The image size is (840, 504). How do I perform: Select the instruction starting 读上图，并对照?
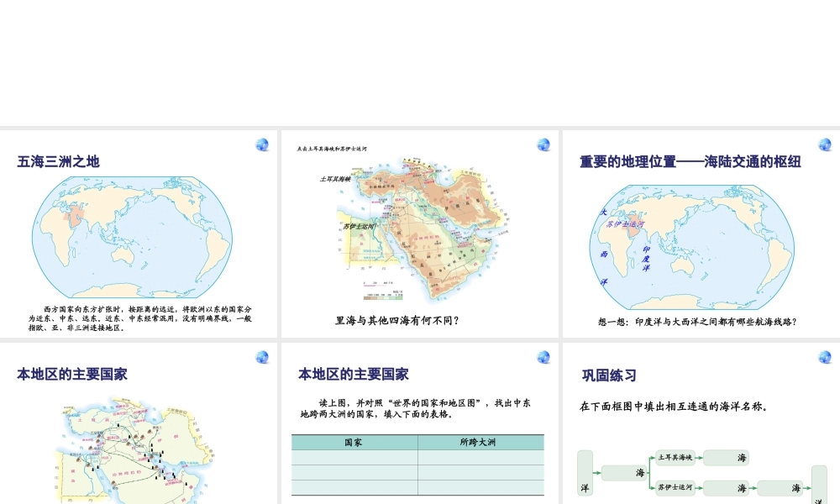[x=415, y=408]
